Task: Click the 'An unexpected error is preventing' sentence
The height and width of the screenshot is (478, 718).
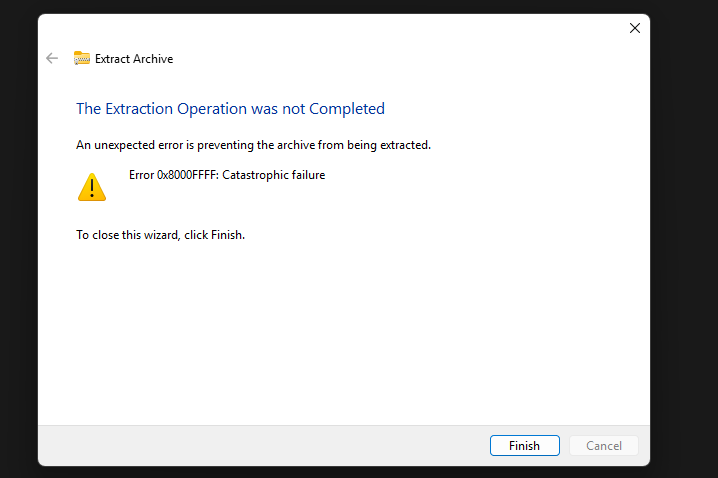Action: click(x=253, y=145)
